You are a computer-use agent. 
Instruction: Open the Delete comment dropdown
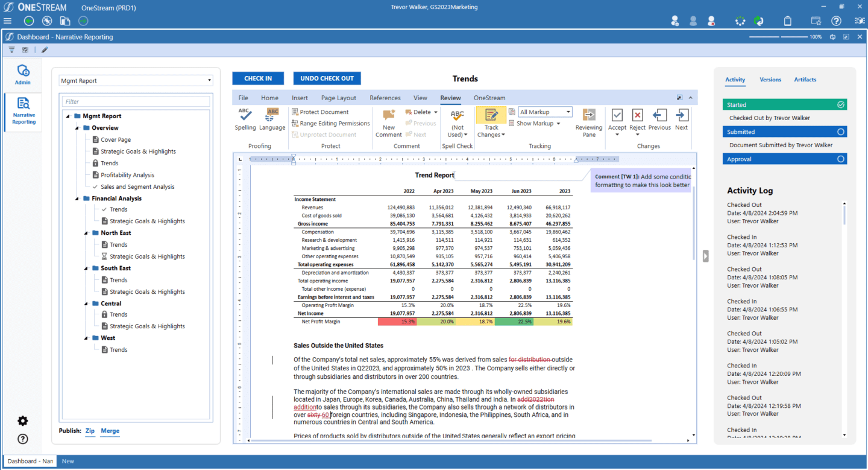coord(421,112)
